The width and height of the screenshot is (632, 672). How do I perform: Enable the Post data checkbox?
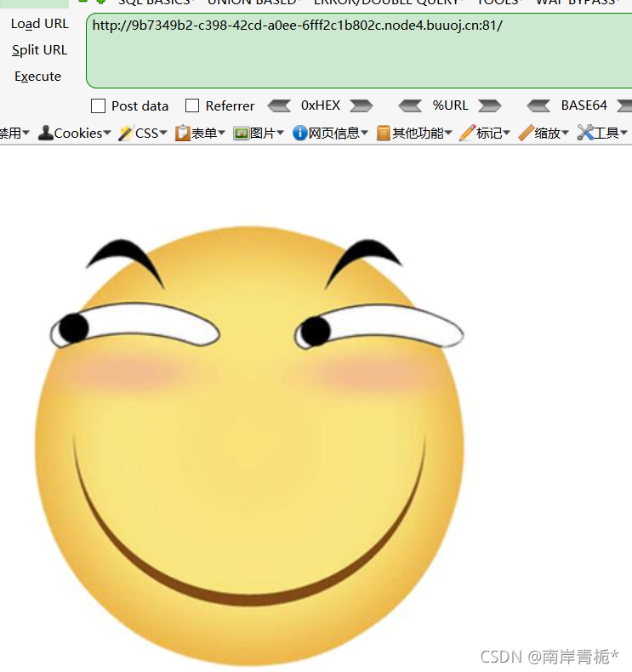(x=98, y=105)
